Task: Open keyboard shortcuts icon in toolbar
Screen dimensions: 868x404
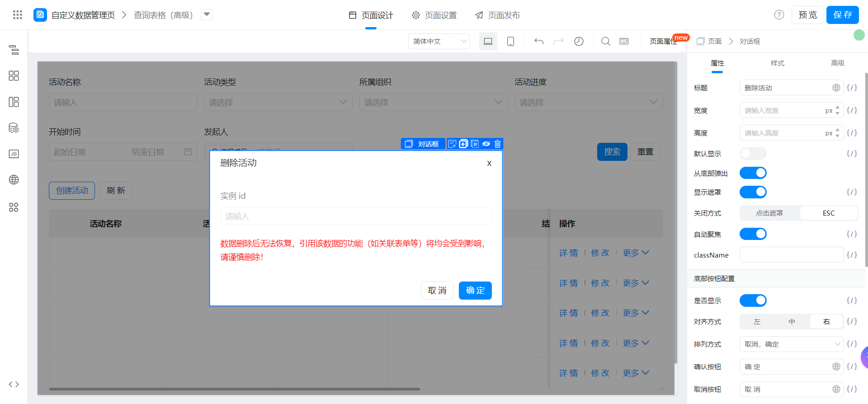Action: [624, 42]
